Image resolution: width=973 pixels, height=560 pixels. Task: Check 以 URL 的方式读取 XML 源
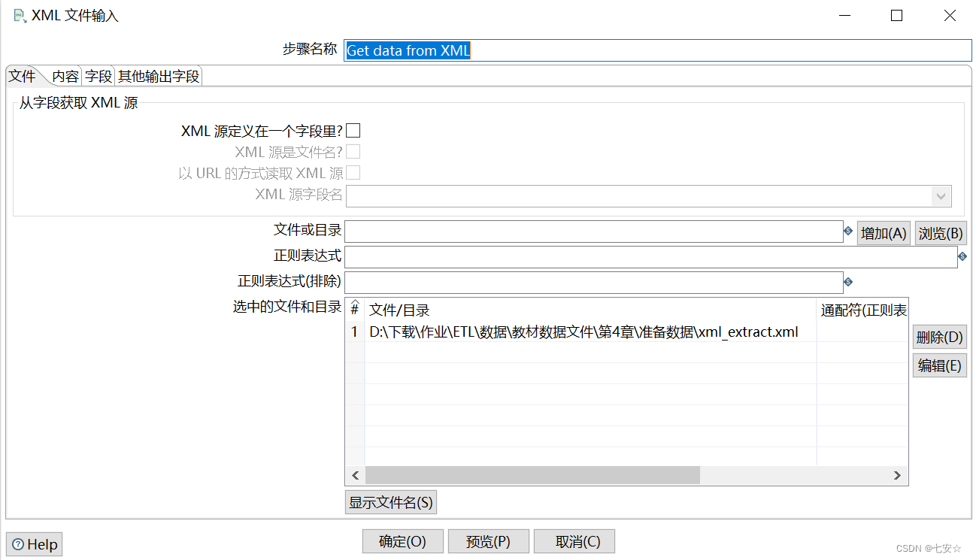tap(353, 172)
